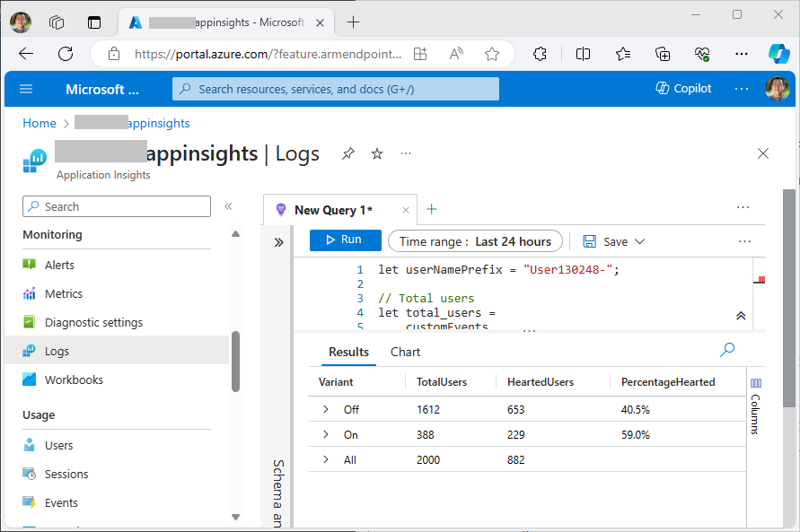
Task: Switch to the Chart tab
Action: [405, 352]
